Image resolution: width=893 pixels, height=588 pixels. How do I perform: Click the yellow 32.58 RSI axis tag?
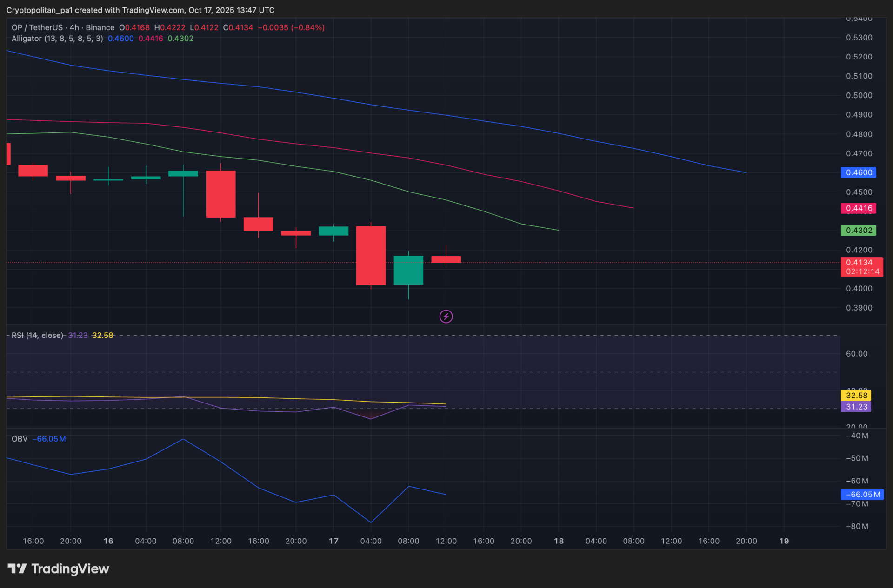(856, 396)
